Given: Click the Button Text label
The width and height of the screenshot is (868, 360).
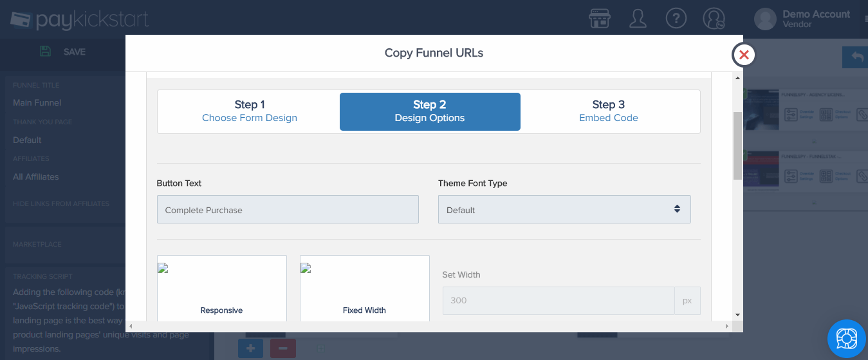Looking at the screenshot, I should tap(179, 184).
